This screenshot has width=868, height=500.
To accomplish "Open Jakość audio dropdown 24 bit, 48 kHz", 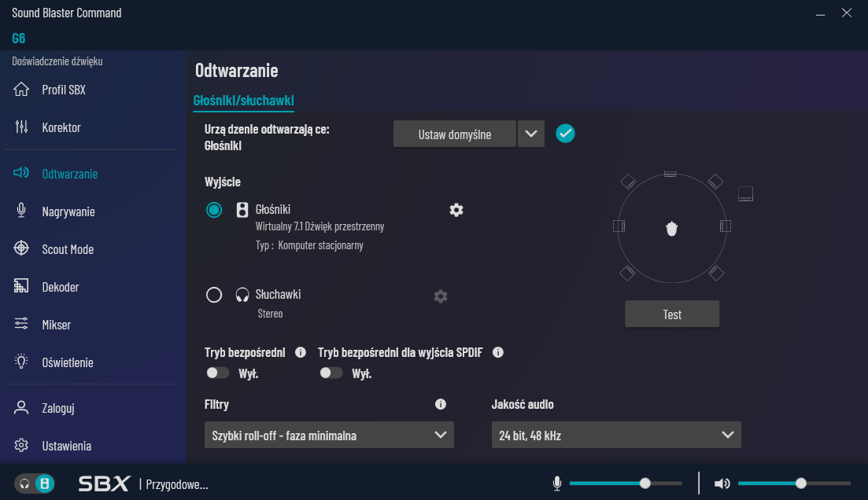I will coord(616,436).
